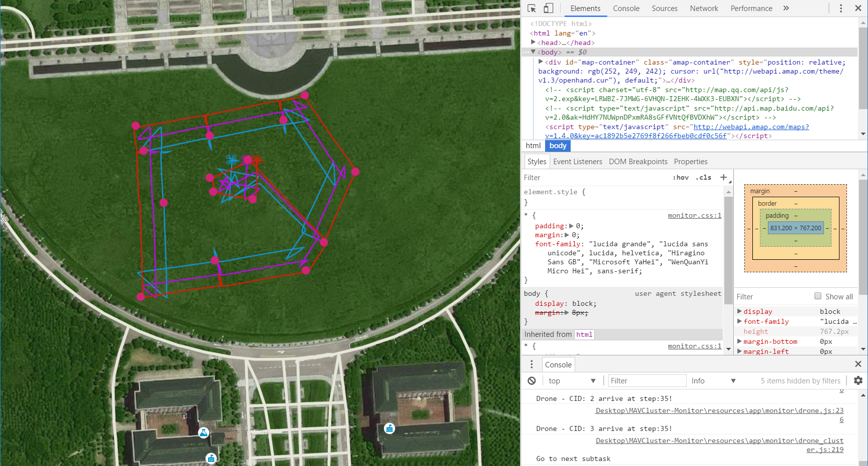Toggle the :hov element state option
The image size is (868, 466).
(x=681, y=178)
